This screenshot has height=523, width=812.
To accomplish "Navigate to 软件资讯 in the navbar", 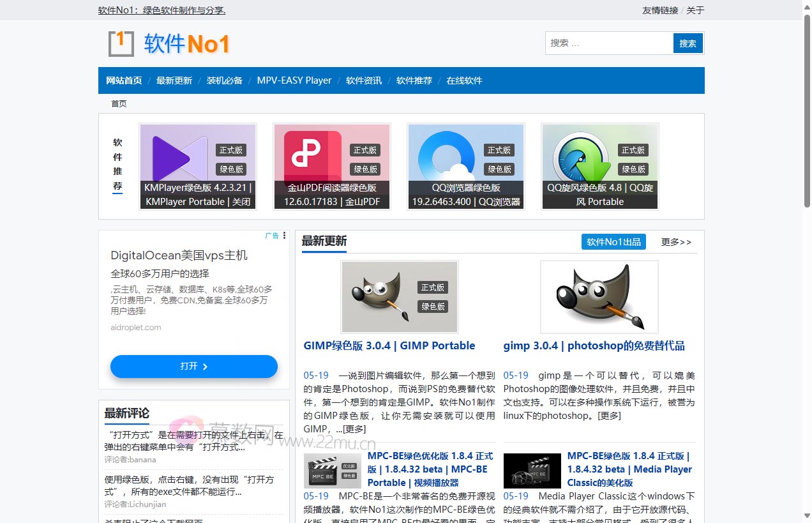I will tap(363, 80).
